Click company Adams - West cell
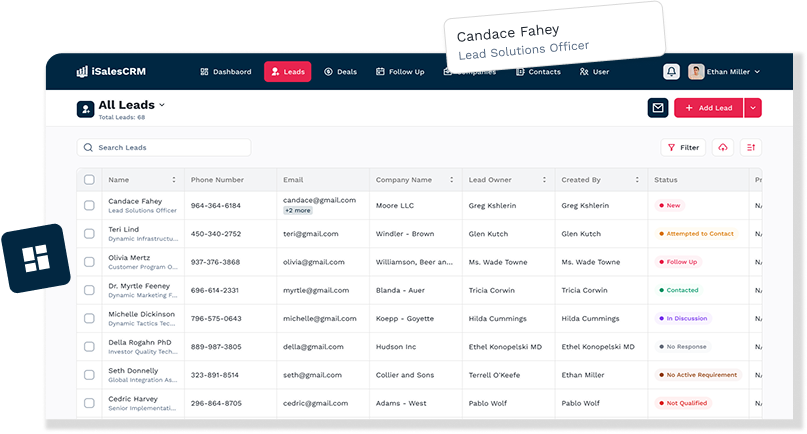Screen dimensions: 807x434 click(x=401, y=403)
